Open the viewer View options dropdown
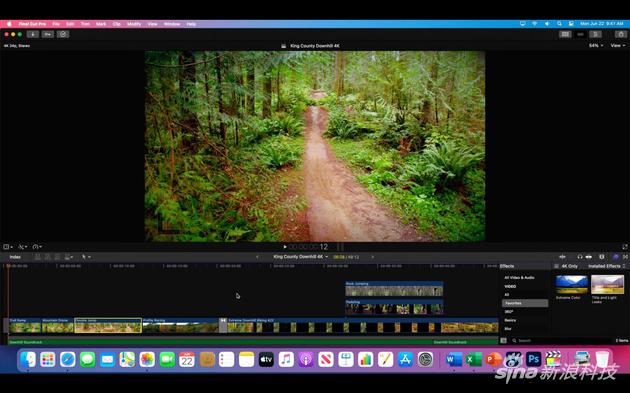630x393 pixels. [x=618, y=46]
